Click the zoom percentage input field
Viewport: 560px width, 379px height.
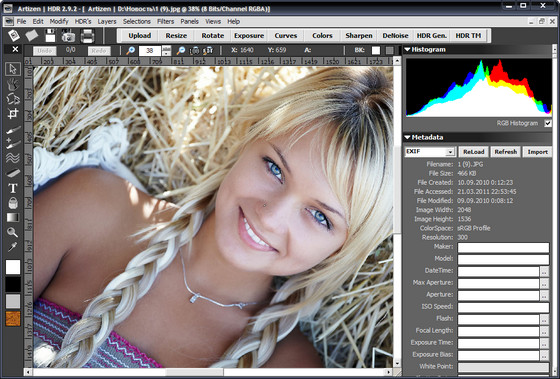150,51
